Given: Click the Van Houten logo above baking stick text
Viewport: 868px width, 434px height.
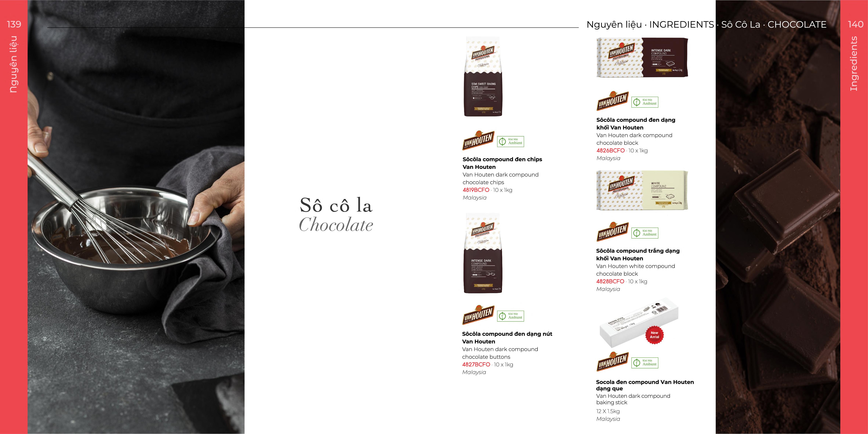Looking at the screenshot, I should pyautogui.click(x=612, y=362).
